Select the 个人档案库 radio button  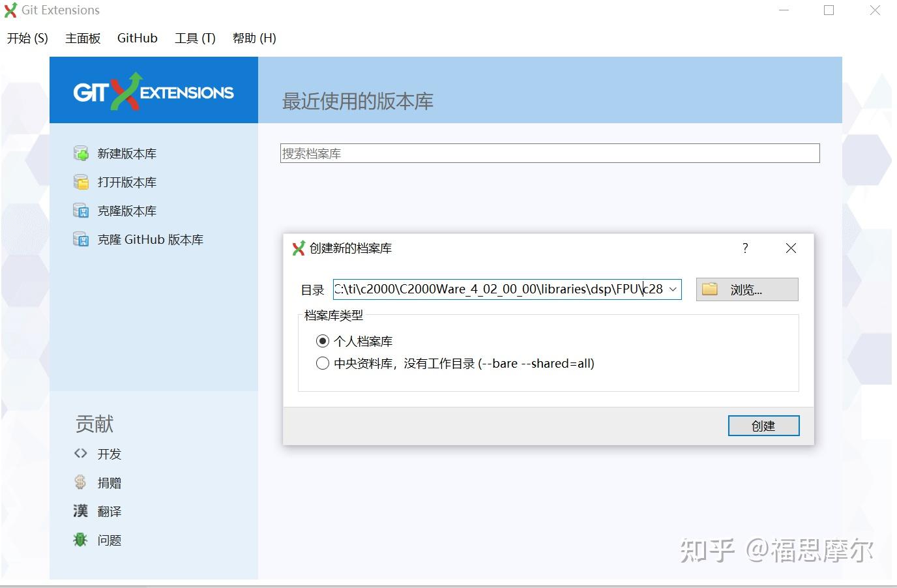coord(323,340)
